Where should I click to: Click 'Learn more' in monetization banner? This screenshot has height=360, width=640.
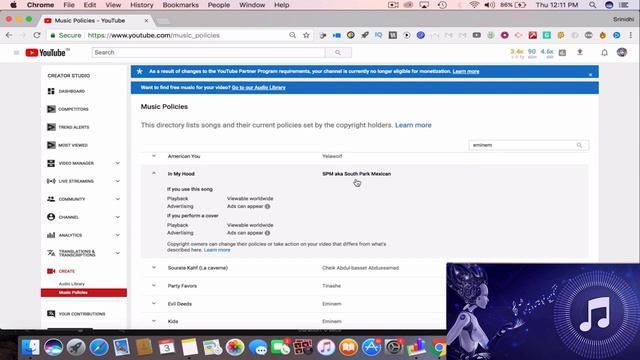[x=466, y=71]
